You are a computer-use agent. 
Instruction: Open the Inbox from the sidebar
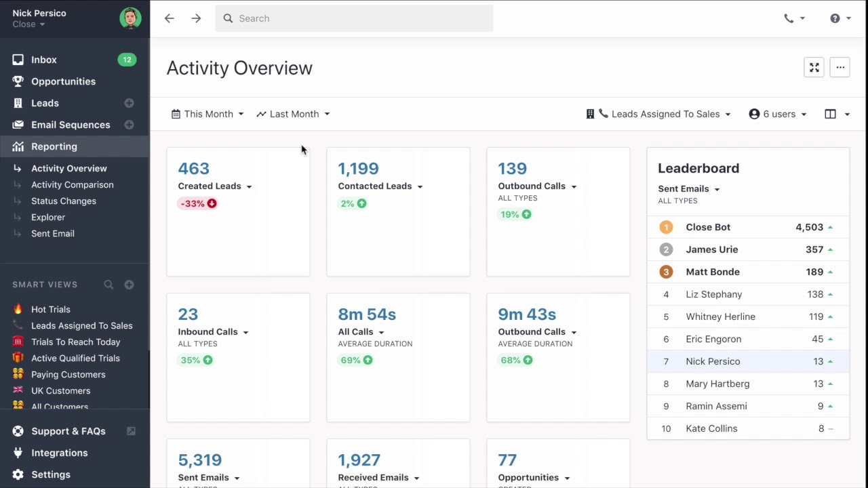(x=43, y=60)
